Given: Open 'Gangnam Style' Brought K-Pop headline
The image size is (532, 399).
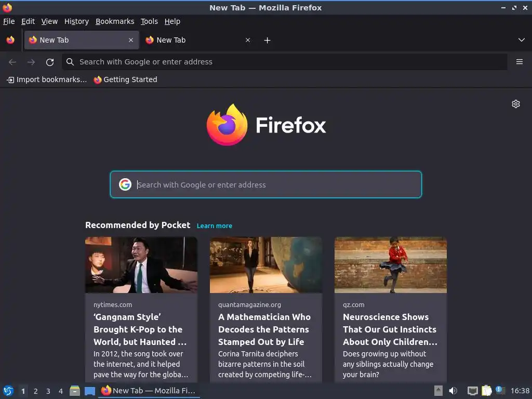Looking at the screenshot, I should pos(140,329).
